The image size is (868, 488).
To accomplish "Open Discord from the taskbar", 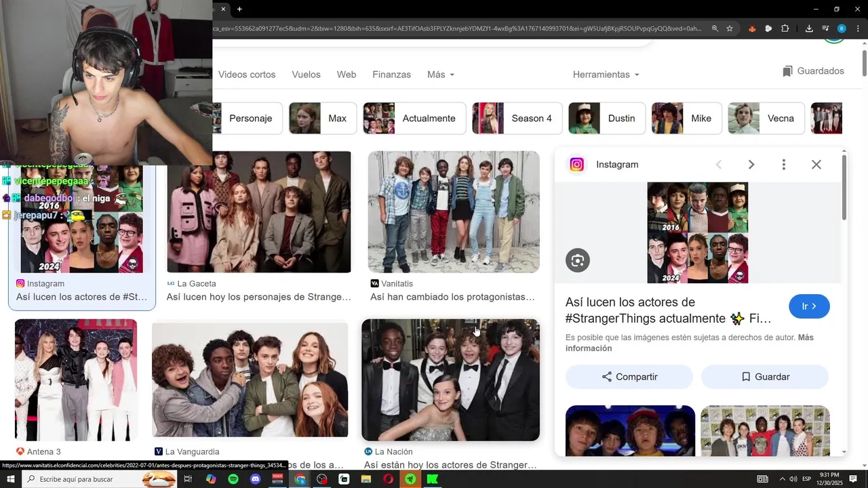I will point(255,479).
